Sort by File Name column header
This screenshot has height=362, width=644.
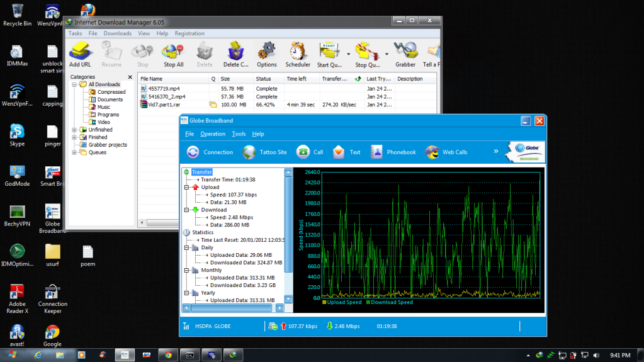point(173,79)
